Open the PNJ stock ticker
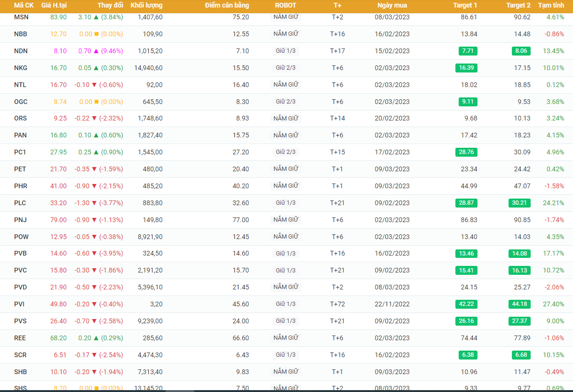573x392 pixels. click(21, 220)
